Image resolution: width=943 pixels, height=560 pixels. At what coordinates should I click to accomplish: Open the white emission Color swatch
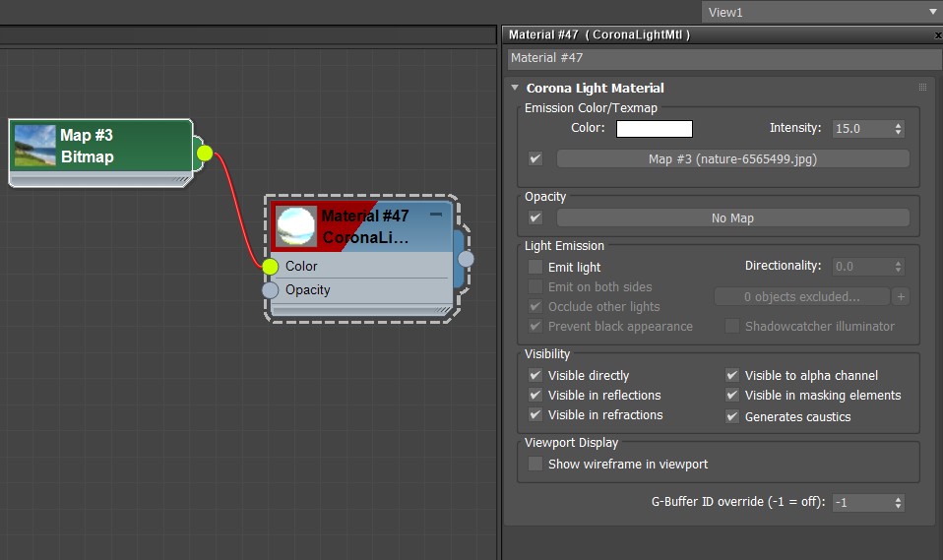coord(655,129)
